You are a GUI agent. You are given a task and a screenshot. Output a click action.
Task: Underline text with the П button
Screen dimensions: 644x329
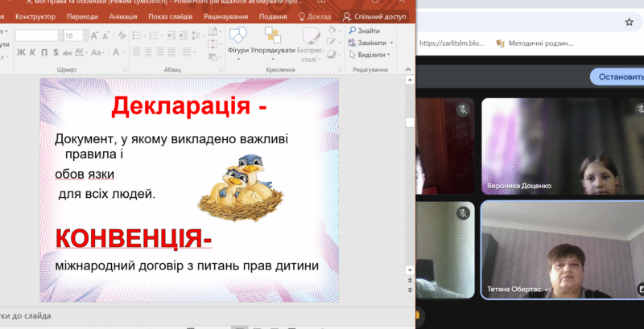click(45, 54)
